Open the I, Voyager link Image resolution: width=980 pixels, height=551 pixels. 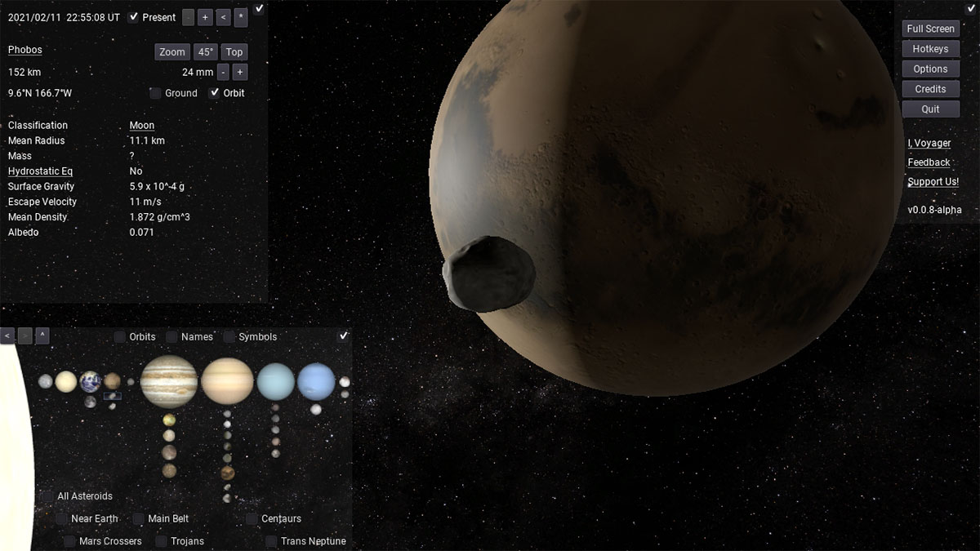coord(929,143)
